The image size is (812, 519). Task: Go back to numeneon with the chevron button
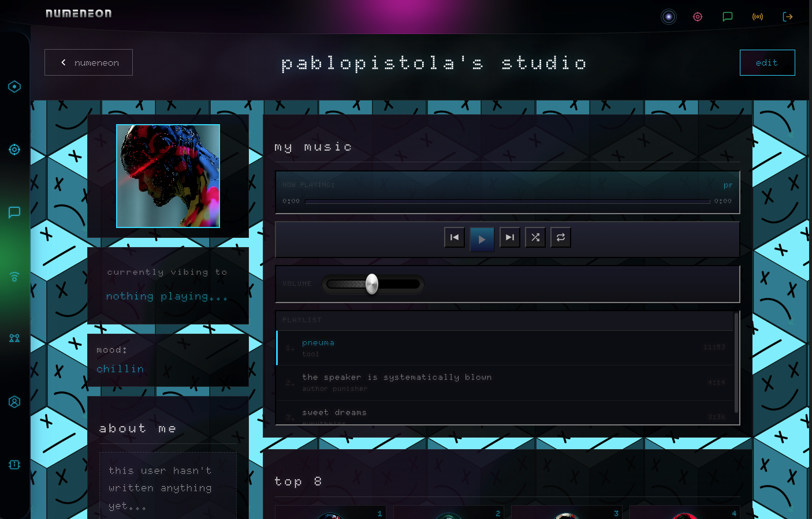click(89, 62)
